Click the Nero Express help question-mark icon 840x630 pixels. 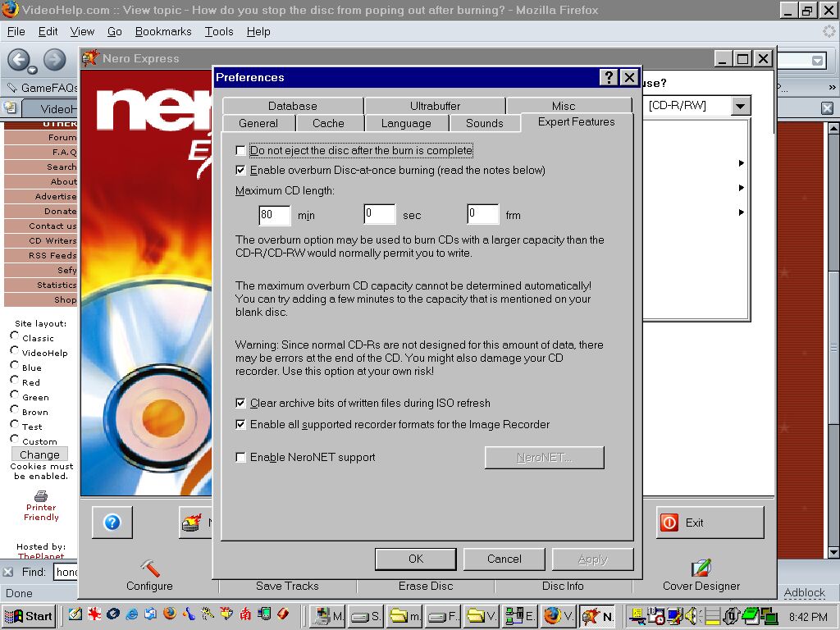(112, 522)
